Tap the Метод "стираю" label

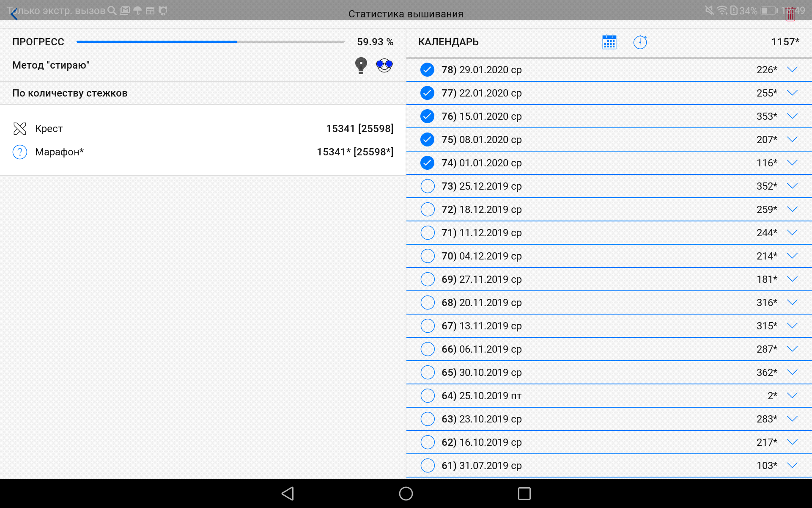tap(51, 65)
